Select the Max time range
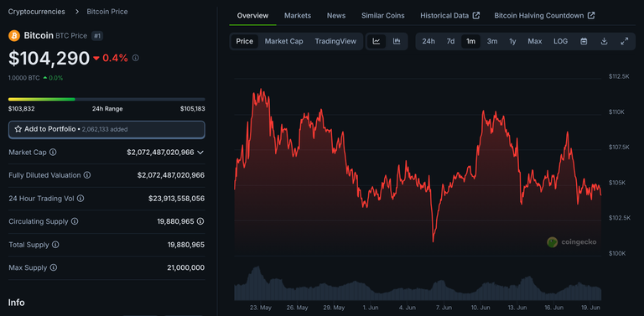This screenshot has width=644, height=316. [535, 41]
